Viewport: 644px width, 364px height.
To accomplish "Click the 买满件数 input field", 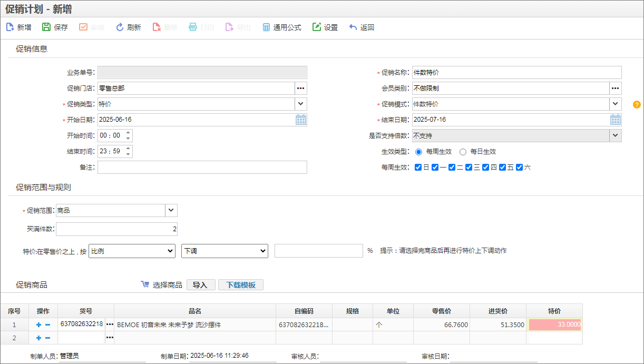I will (116, 229).
